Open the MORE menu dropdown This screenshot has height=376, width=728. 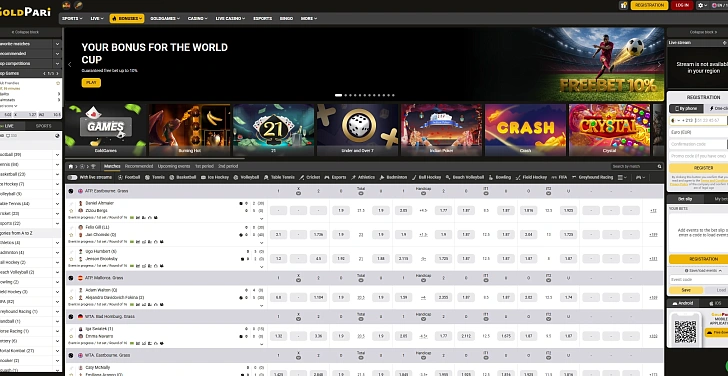309,19
